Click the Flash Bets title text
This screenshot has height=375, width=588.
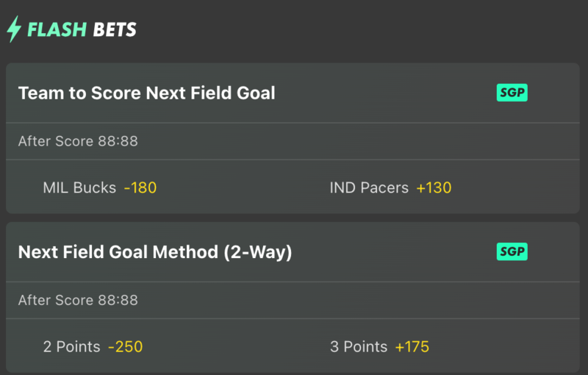pyautogui.click(x=82, y=29)
